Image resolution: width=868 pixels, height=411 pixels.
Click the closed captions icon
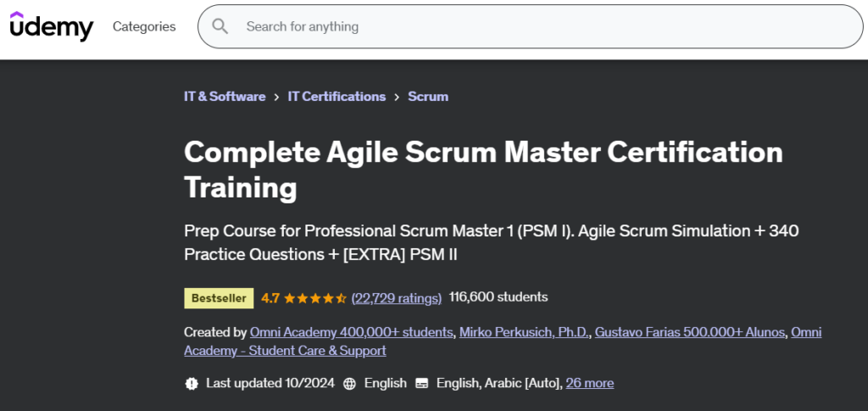[x=422, y=383]
